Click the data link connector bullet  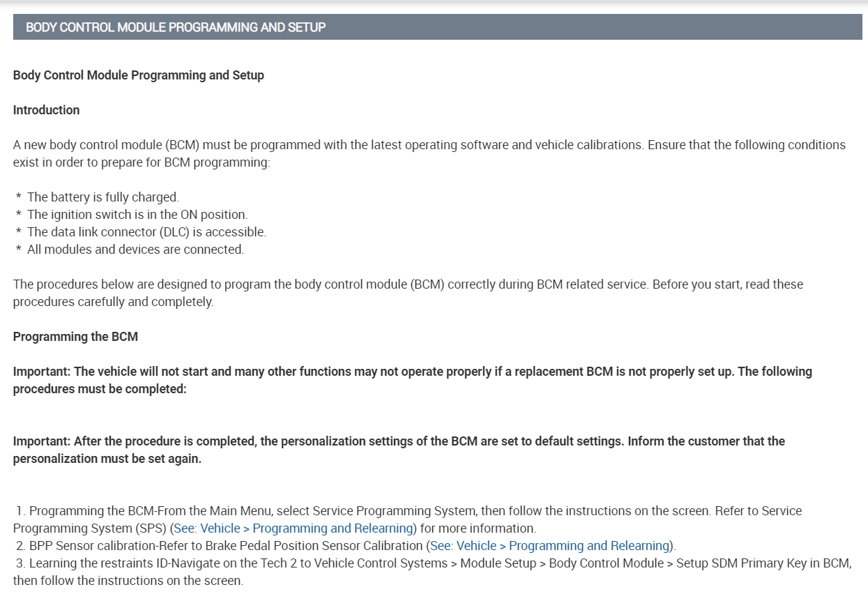click(x=146, y=232)
